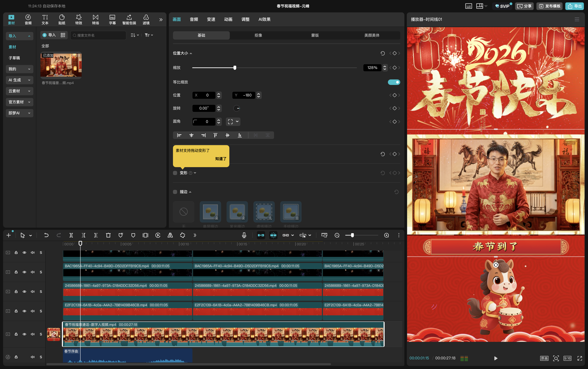Hide the E2F2C139 video track

(x=24, y=311)
